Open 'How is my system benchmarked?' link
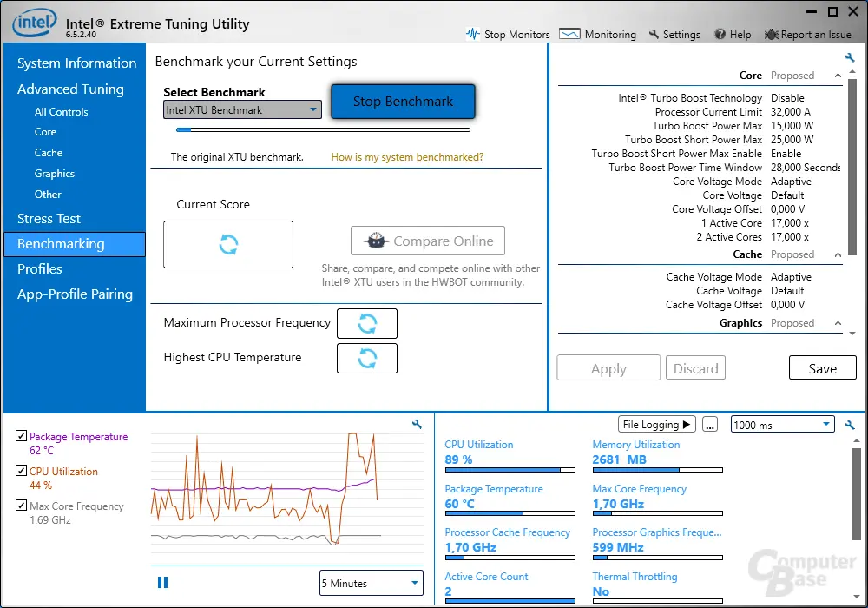Viewport: 868px width, 608px height. point(407,157)
